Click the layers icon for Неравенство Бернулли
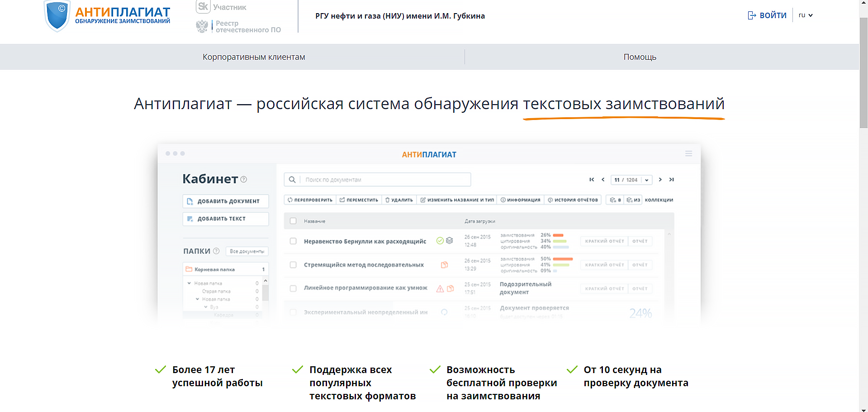The width and height of the screenshot is (868, 412). pyautogui.click(x=449, y=240)
